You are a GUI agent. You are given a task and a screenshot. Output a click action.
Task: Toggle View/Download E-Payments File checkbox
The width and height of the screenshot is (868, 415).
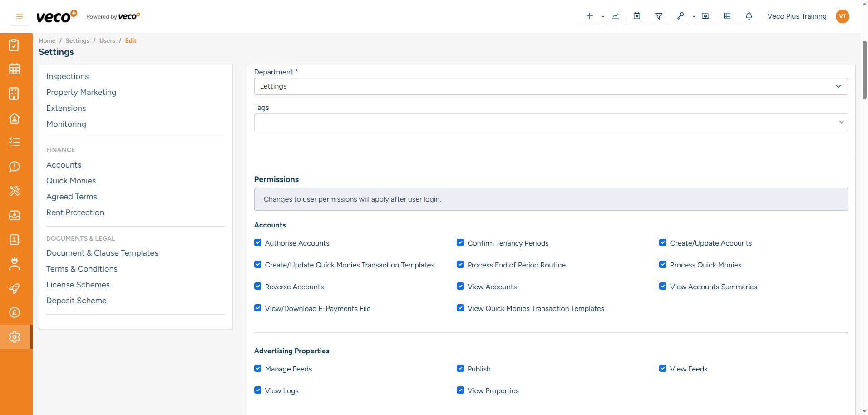(258, 308)
